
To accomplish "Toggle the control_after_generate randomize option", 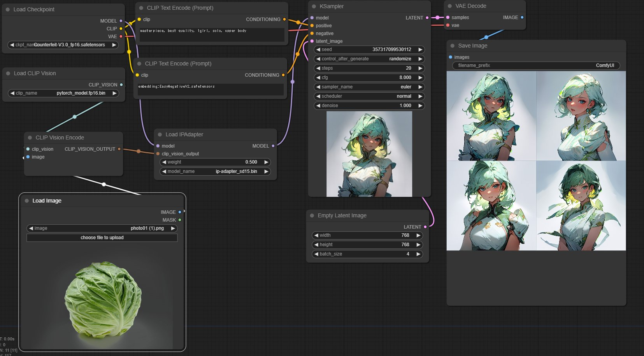I will [369, 59].
